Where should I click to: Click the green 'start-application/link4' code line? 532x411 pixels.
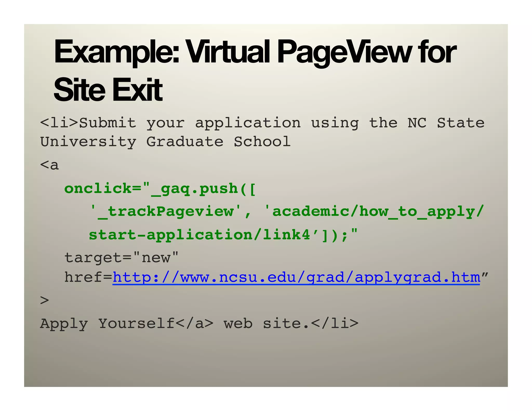pyautogui.click(x=223, y=235)
